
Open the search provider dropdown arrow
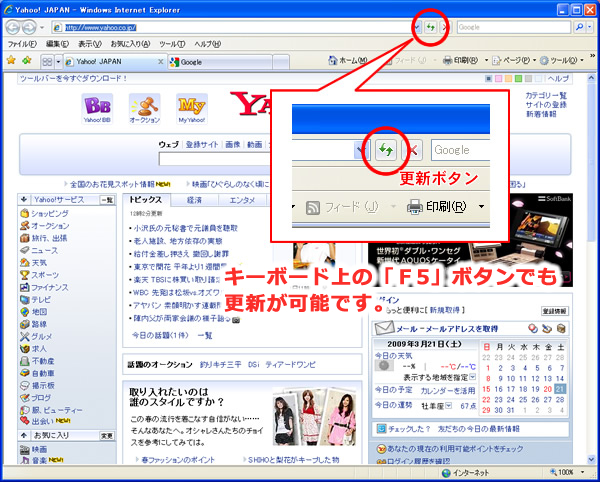(590, 27)
